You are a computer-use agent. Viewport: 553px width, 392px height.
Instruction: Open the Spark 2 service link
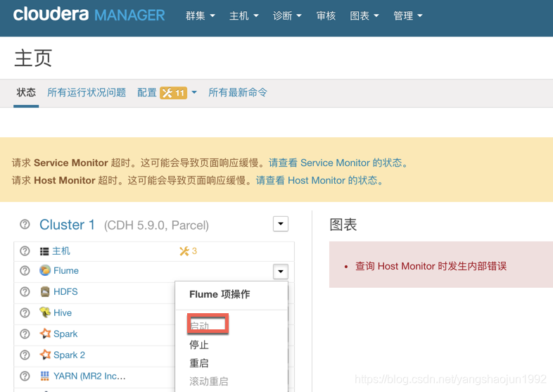click(69, 355)
